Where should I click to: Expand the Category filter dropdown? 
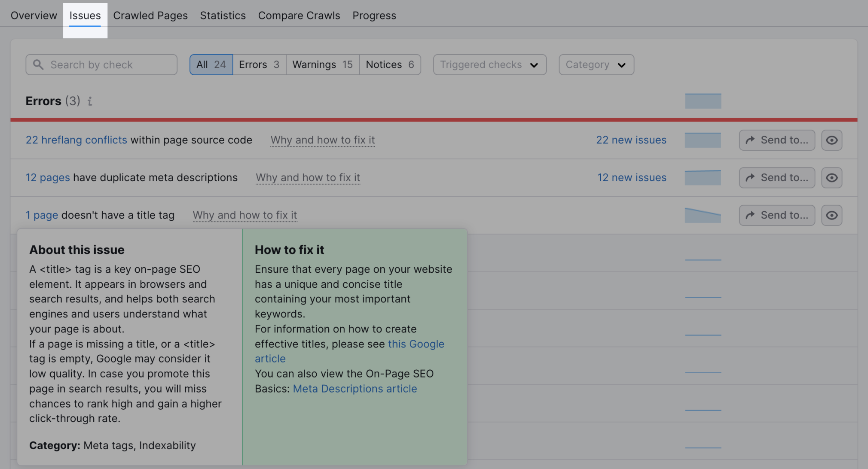596,65
